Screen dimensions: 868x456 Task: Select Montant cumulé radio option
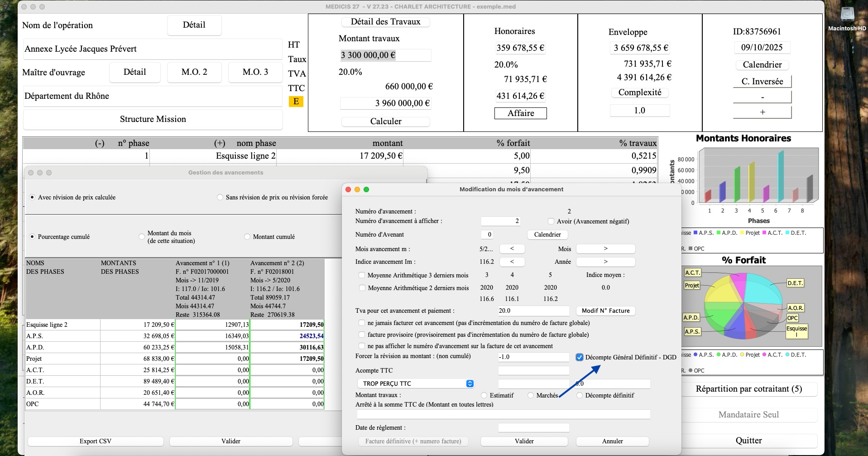(x=247, y=237)
